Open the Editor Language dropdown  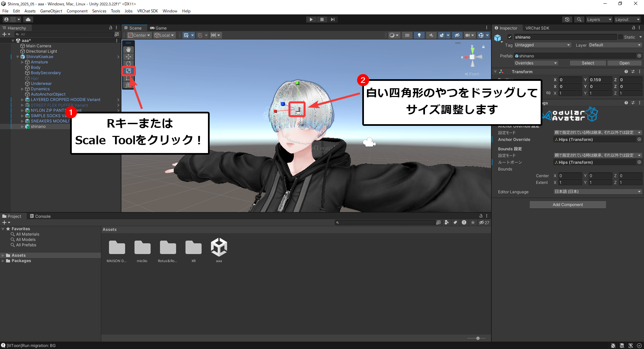tap(597, 192)
